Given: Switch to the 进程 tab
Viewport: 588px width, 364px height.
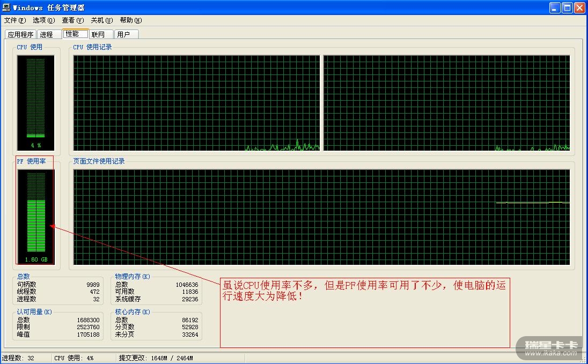Looking at the screenshot, I should pos(49,34).
